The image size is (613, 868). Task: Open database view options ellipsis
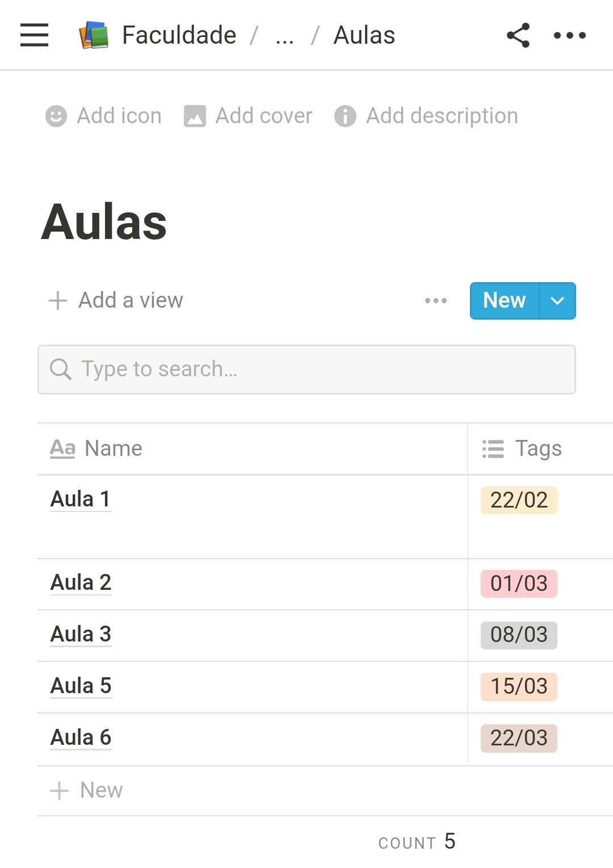click(435, 300)
